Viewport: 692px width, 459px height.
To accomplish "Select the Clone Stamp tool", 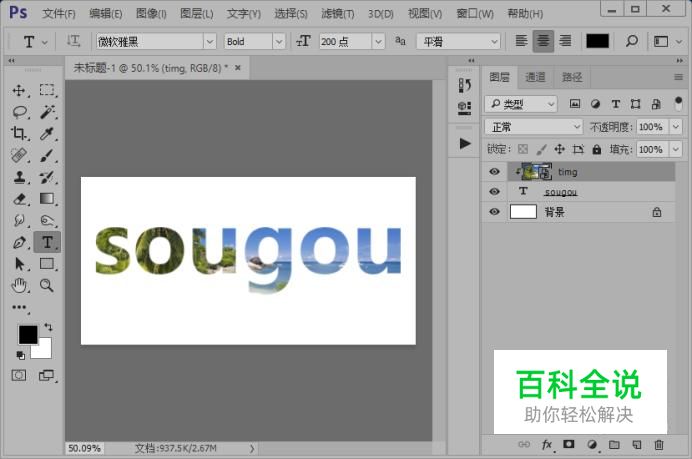I will click(x=19, y=177).
